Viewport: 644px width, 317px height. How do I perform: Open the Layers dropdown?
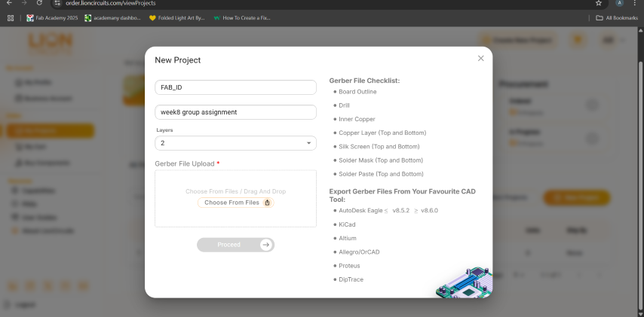click(235, 143)
